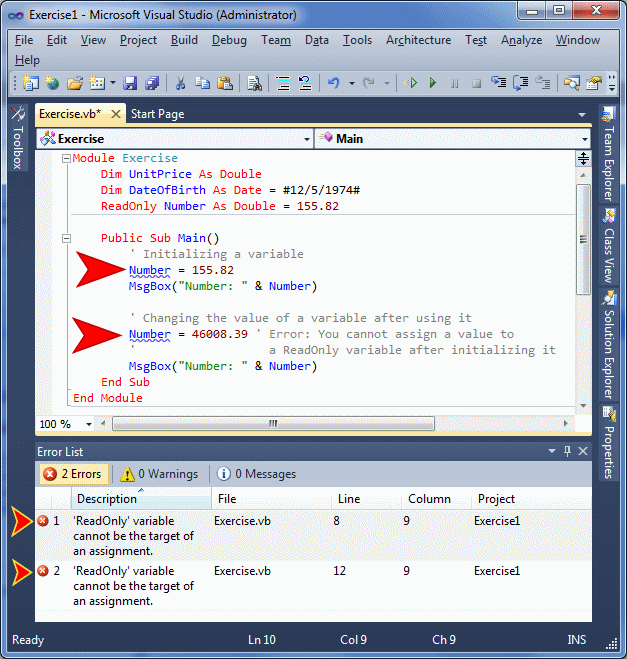
Task: Click the Save All icon
Action: click(x=152, y=83)
